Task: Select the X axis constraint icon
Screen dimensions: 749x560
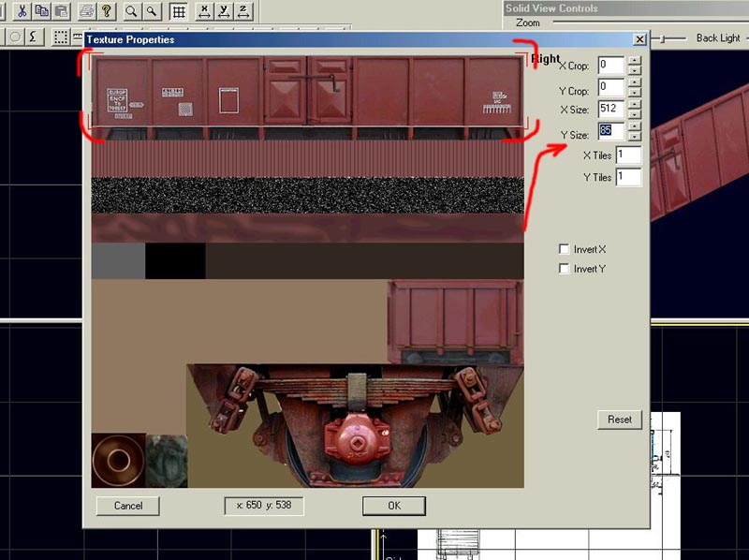Action: 203,11
